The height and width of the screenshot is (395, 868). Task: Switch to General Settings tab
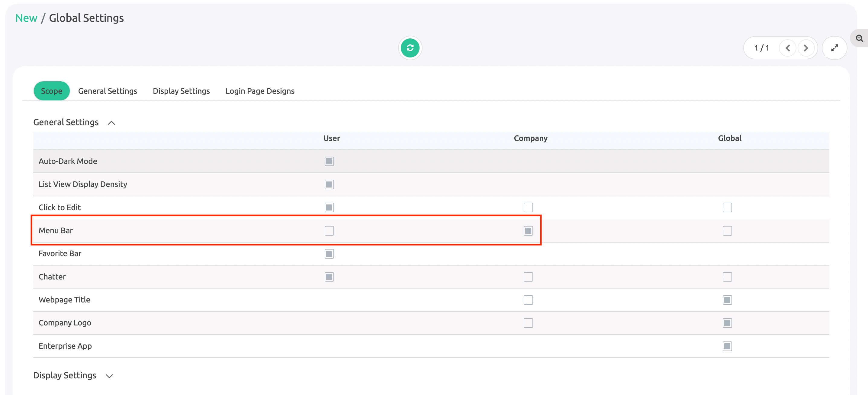(x=108, y=91)
